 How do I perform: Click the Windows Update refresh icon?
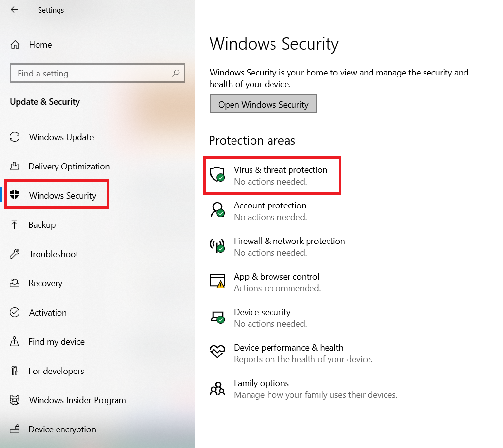click(15, 137)
